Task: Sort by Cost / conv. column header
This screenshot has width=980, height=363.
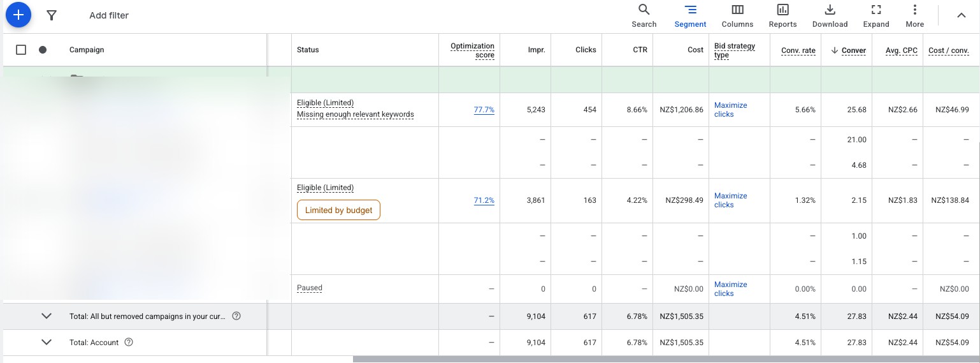Action: point(949,50)
